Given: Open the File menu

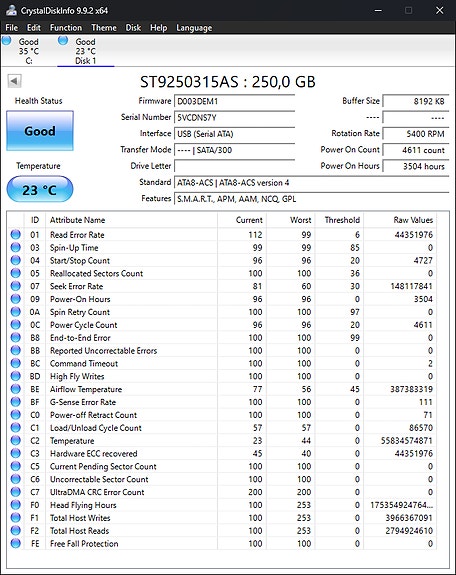Looking at the screenshot, I should [11, 28].
